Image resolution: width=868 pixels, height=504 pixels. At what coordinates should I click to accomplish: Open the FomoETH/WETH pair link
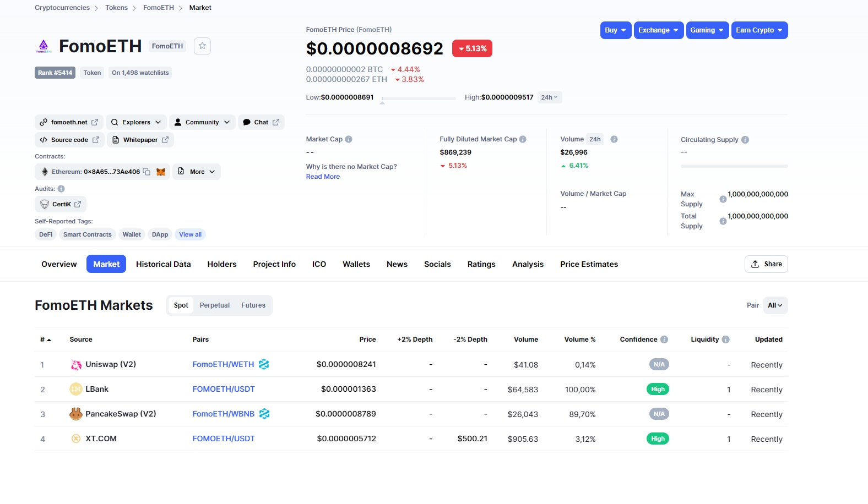tap(223, 364)
